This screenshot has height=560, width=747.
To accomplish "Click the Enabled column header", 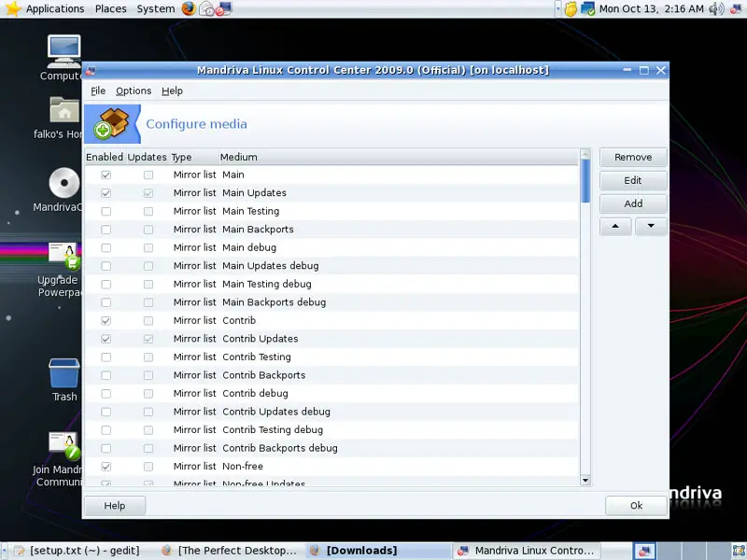I will pyautogui.click(x=105, y=157).
